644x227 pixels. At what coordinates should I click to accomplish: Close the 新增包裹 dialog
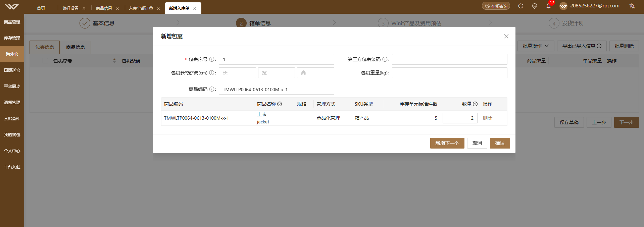coord(506,36)
